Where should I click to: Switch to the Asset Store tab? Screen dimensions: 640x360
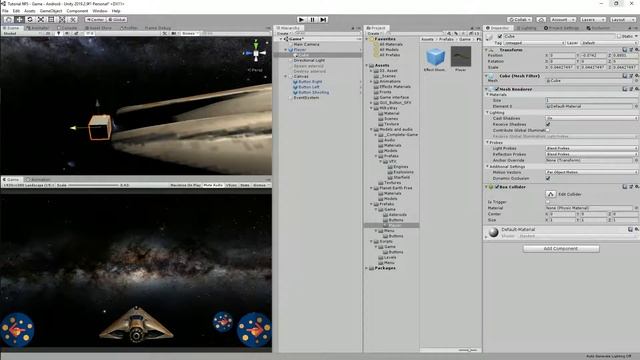coord(98,28)
